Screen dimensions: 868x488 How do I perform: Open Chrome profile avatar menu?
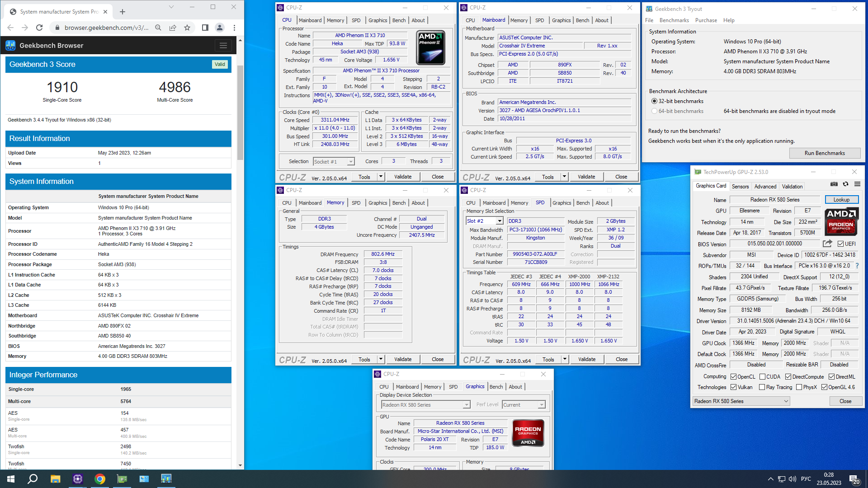pos(220,28)
